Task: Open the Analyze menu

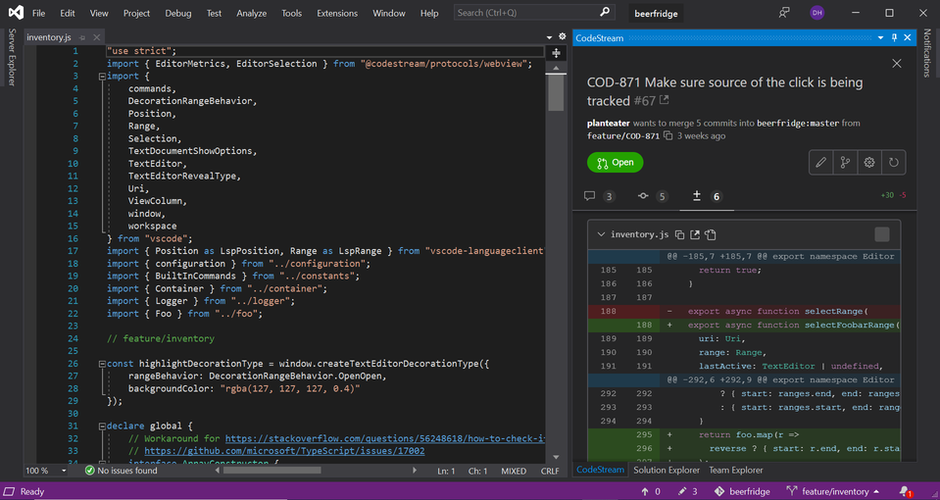Action: pos(252,13)
